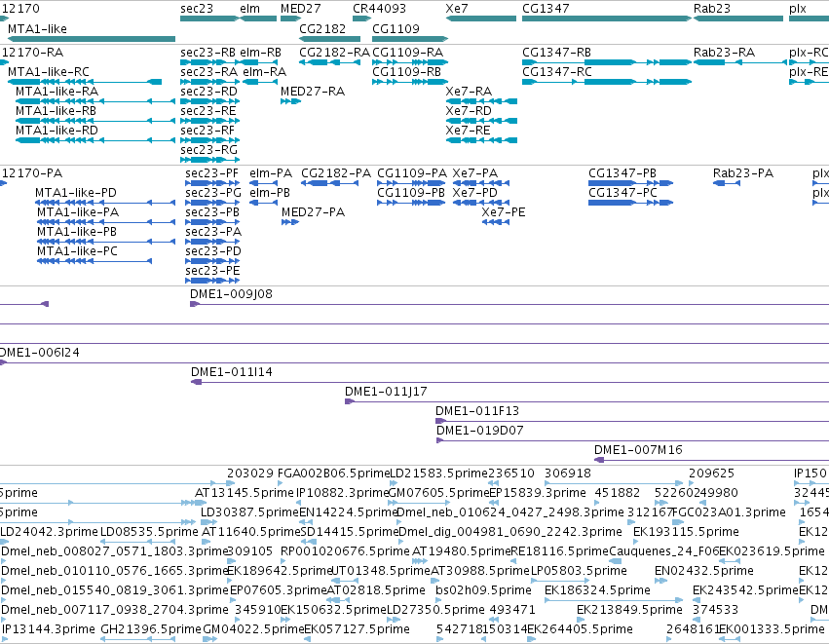The width and height of the screenshot is (829, 644).
Task: Select protein elm-PA
Action: (271, 173)
